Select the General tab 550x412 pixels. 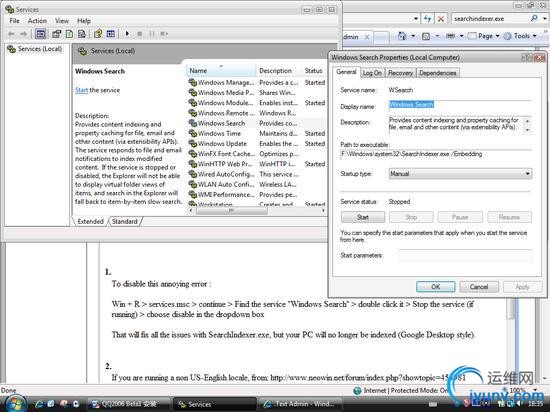(x=346, y=72)
